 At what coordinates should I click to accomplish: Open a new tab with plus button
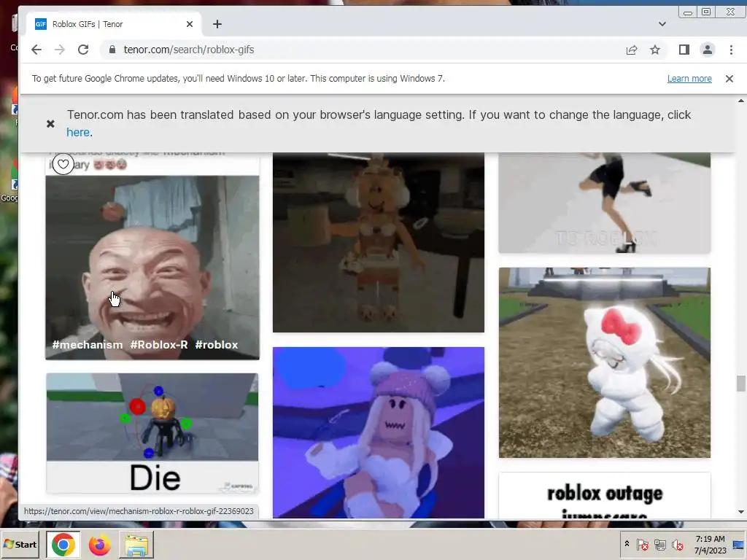click(217, 24)
